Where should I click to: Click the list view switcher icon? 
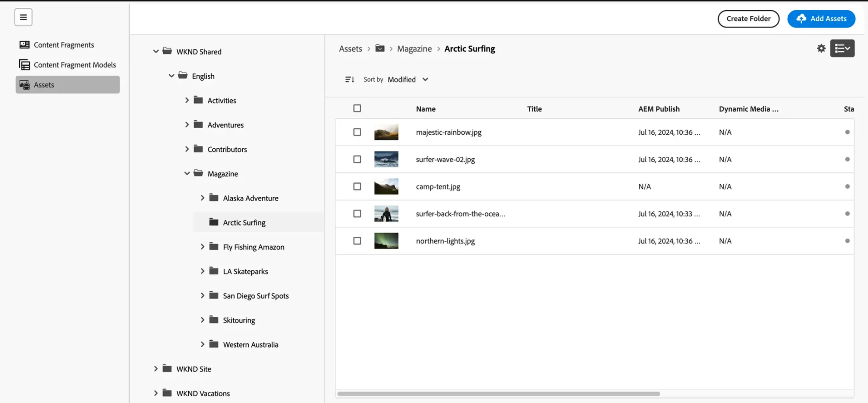coord(842,48)
